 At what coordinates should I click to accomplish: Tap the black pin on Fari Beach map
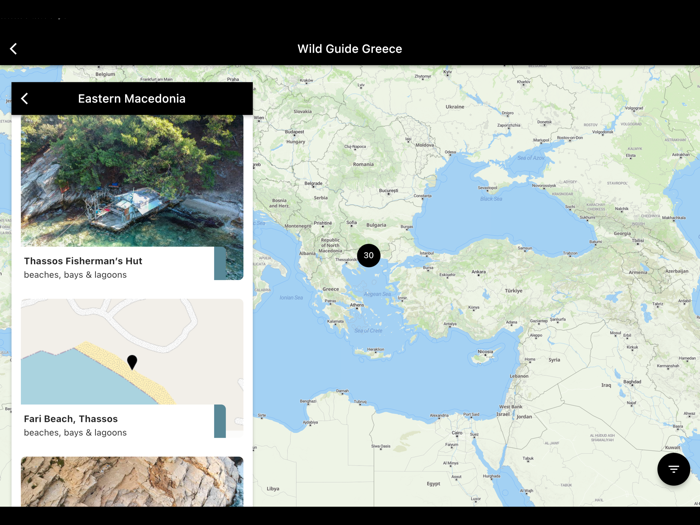132,362
